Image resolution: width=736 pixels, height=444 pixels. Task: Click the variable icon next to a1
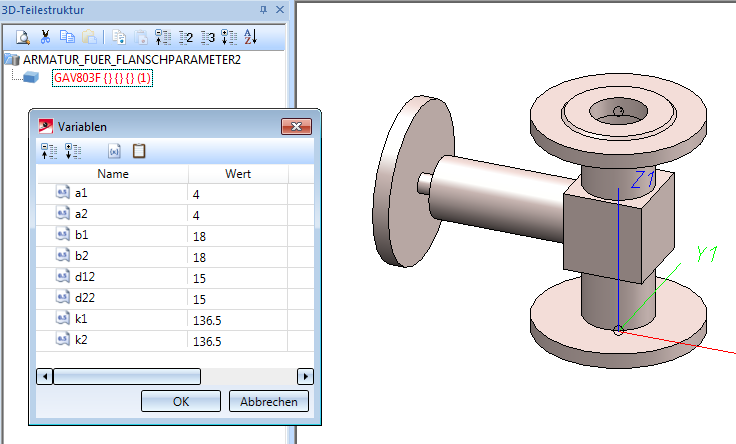pos(63,192)
